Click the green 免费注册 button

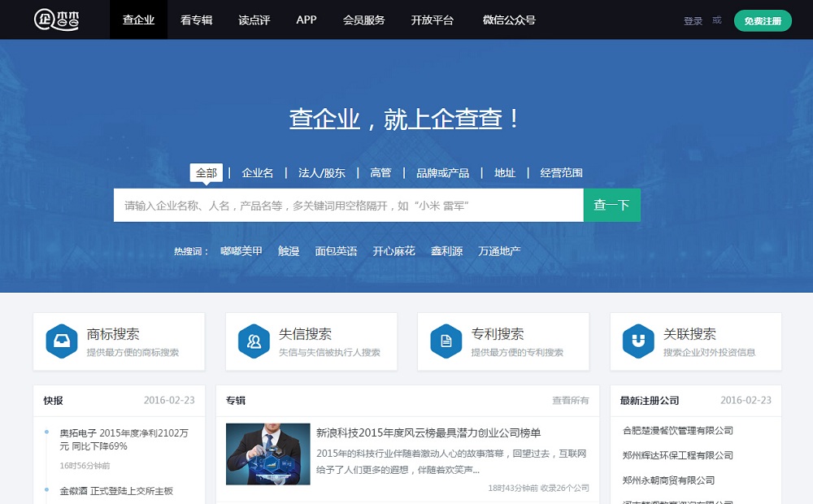(763, 21)
